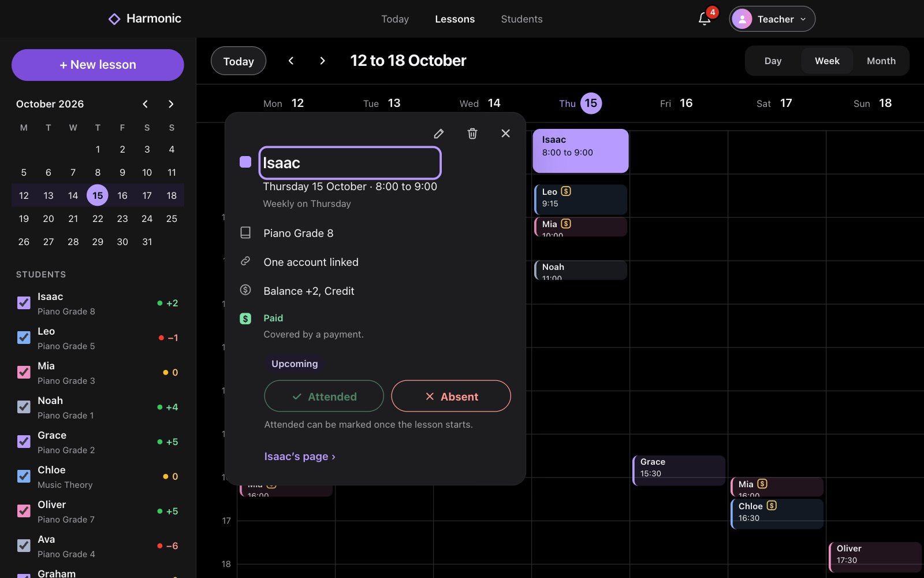Open Noah 11:00 lesson on Thursday

click(x=580, y=270)
